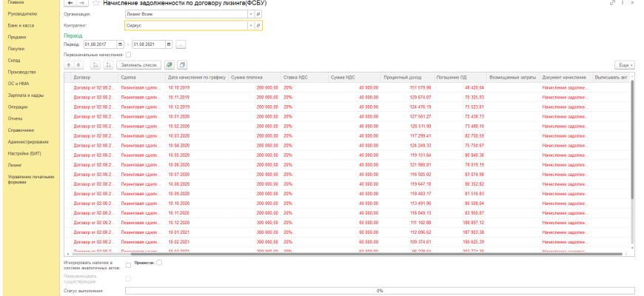This screenshot has width=644, height=296.
Task: Open calendar for the period end date
Action: 170,44
